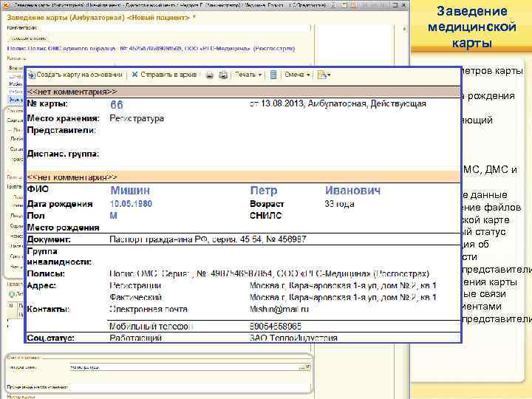Click the 1C application icon in the title bar
This screenshot has height=399, width=532.
pos(6,5)
